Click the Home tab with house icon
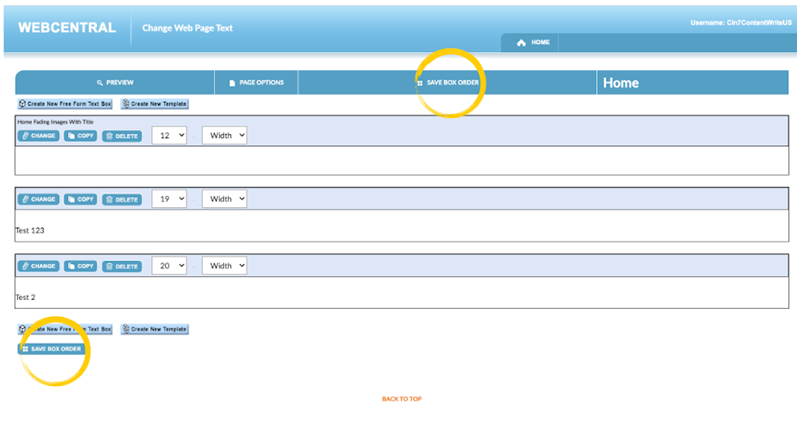Viewport: 797px width, 423px height. pos(532,43)
